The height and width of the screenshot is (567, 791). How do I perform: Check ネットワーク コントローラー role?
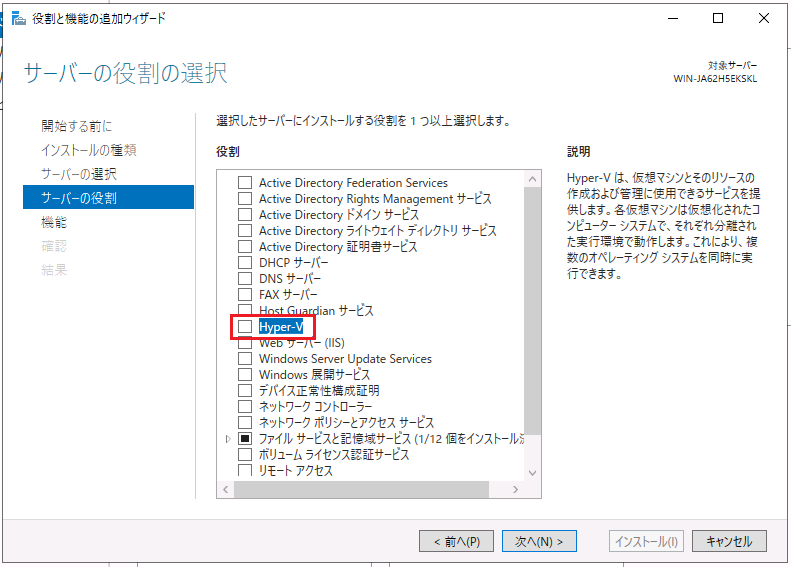(245, 406)
